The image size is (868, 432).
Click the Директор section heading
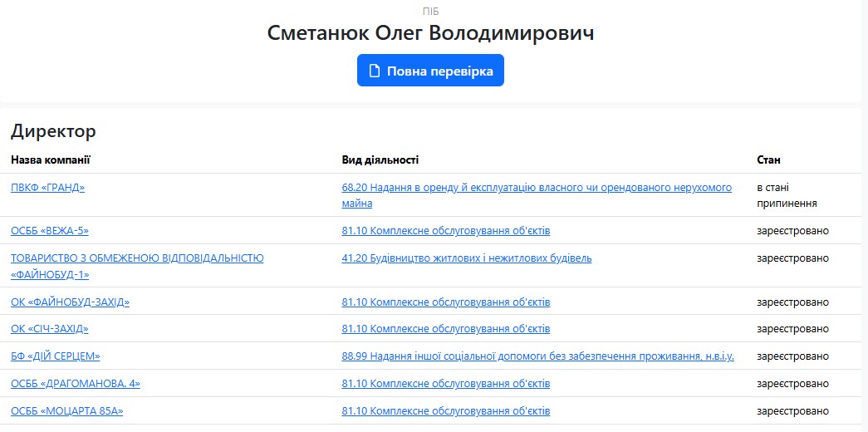click(53, 131)
